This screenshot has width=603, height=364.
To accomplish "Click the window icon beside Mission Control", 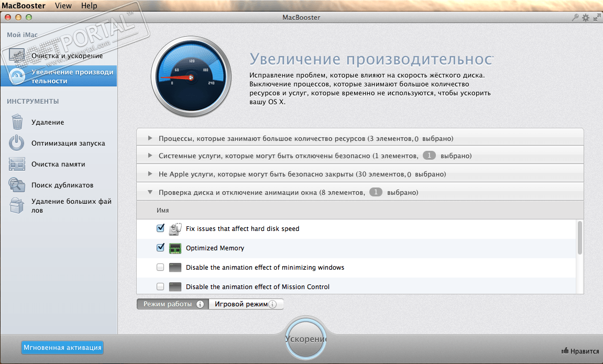I will [x=176, y=286].
